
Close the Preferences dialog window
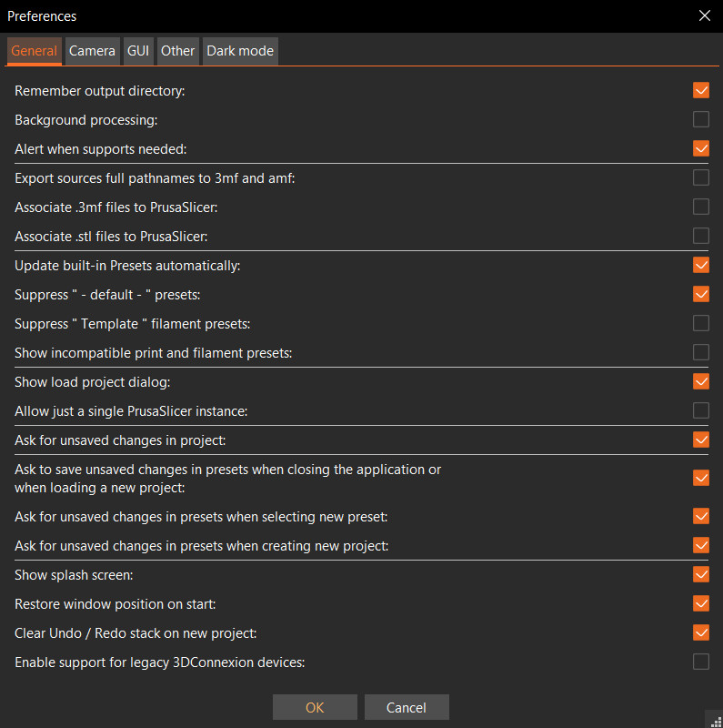[704, 15]
